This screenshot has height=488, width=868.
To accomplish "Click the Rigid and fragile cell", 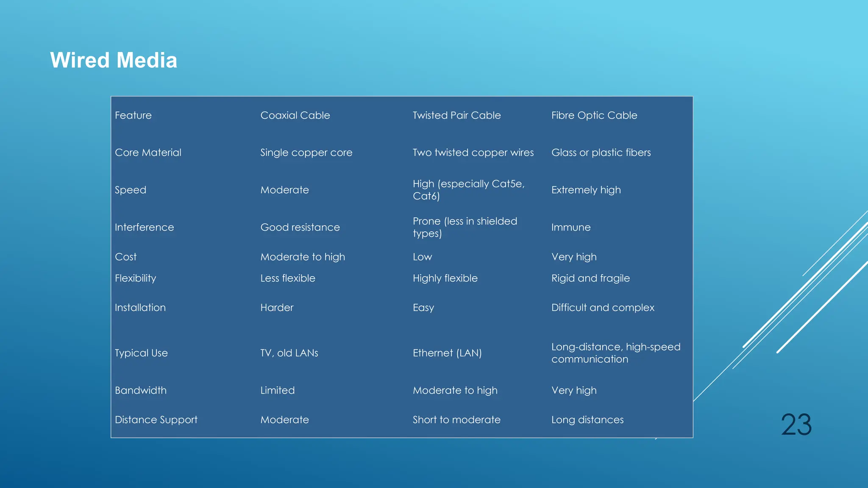I will tap(590, 278).
